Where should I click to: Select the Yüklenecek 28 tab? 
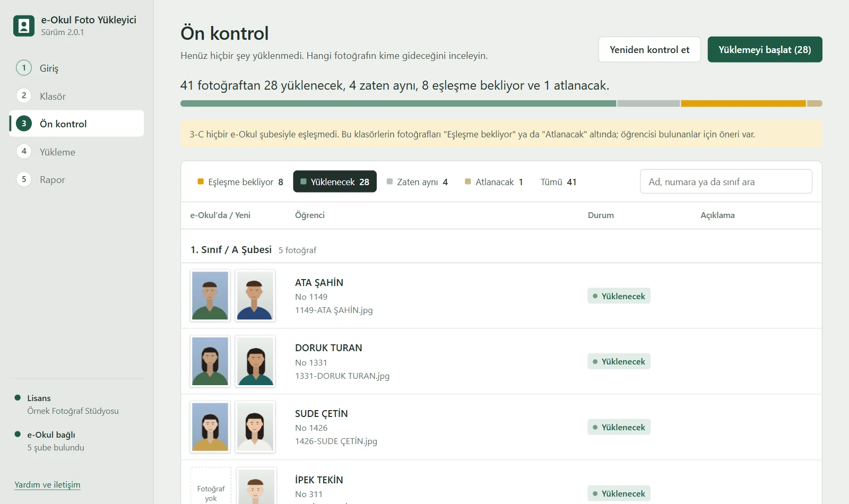pyautogui.click(x=335, y=181)
